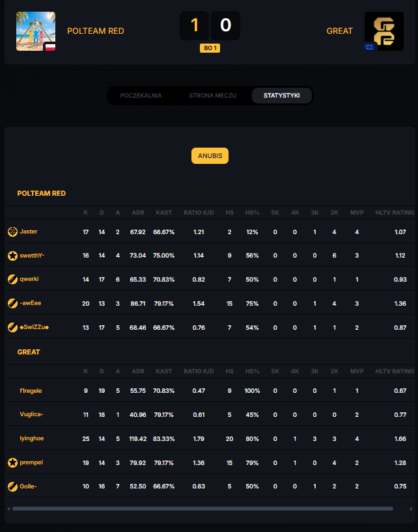The image size is (418, 532).
Task: Click the GREAT table heading
Action: [29, 352]
